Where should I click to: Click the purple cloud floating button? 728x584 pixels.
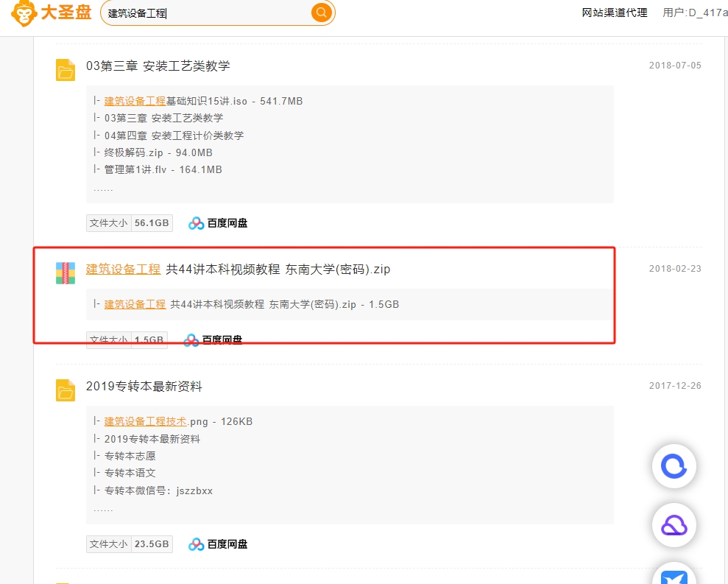click(x=674, y=526)
